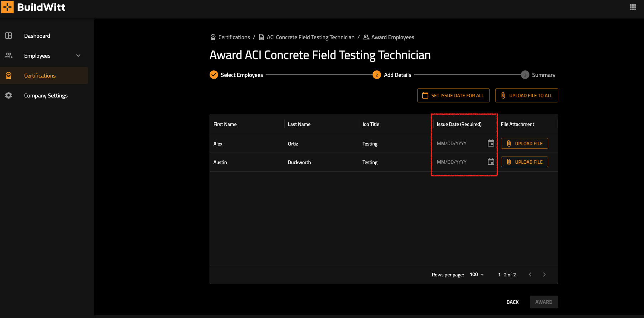Click step 3 circle icon for Summary
The image size is (644, 318).
click(525, 75)
